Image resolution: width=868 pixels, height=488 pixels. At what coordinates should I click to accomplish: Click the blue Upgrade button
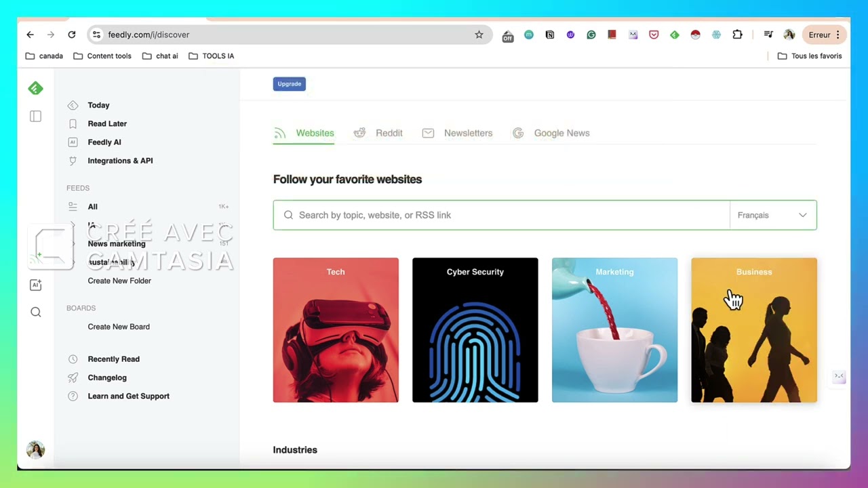(290, 84)
